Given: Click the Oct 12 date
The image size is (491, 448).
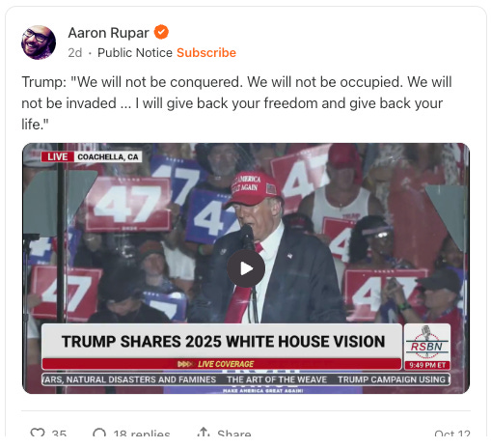Looking at the screenshot, I should pos(452,434).
